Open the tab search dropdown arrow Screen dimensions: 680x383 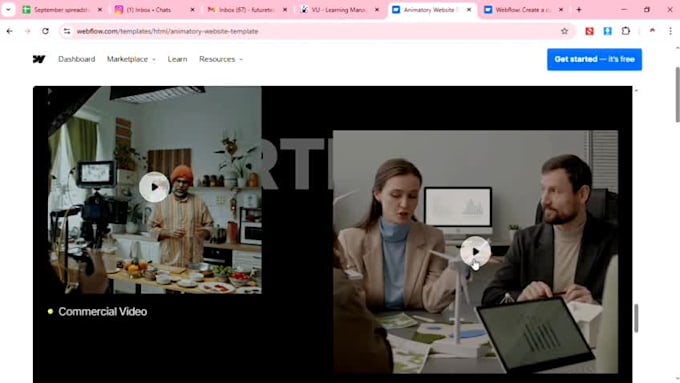coord(8,10)
